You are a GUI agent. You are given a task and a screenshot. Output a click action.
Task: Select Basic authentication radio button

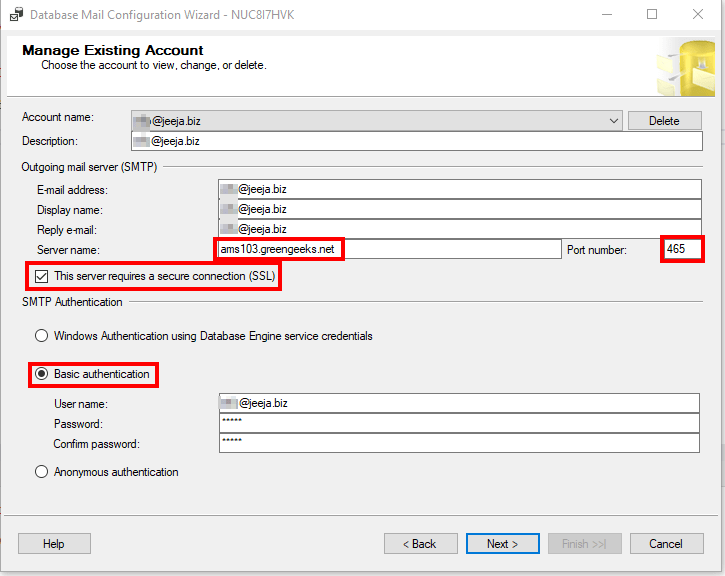coord(42,374)
